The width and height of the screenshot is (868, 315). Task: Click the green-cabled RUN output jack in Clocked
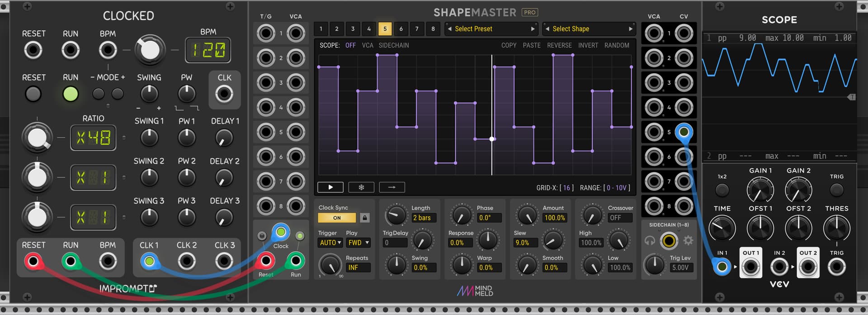pos(71,261)
